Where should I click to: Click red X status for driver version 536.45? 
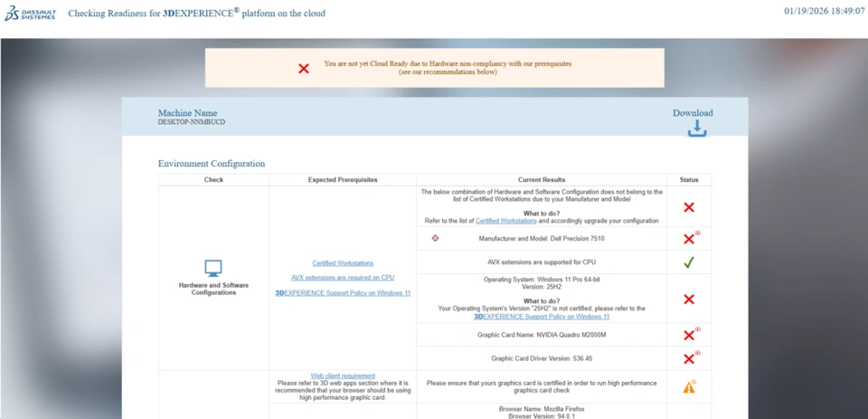tap(689, 359)
